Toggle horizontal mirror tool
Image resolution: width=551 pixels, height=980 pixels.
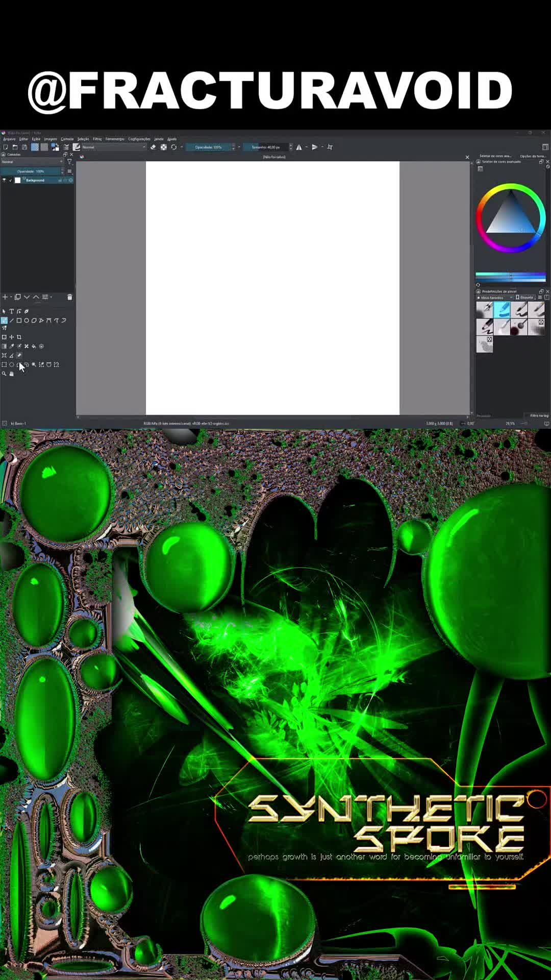click(x=299, y=147)
